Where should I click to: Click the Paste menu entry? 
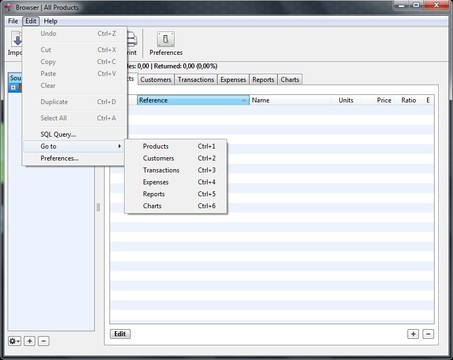75,74
